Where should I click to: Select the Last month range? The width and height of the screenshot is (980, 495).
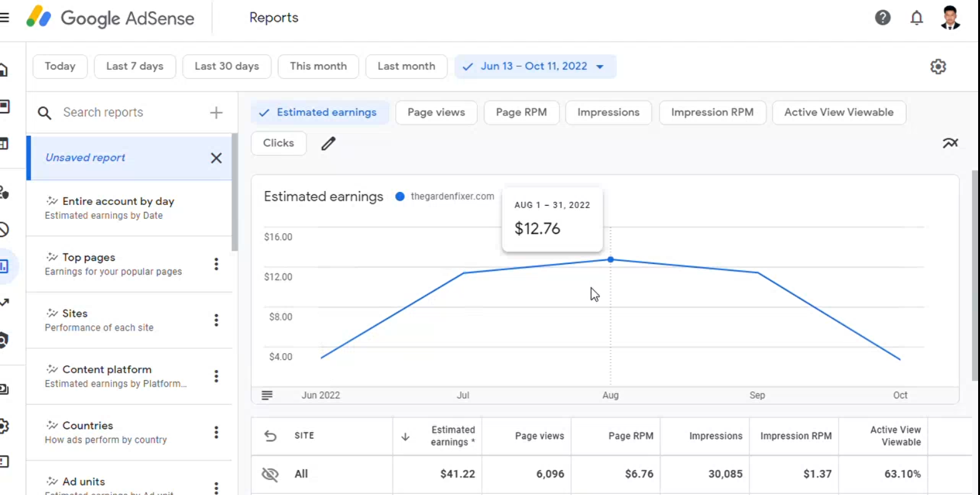coord(406,66)
